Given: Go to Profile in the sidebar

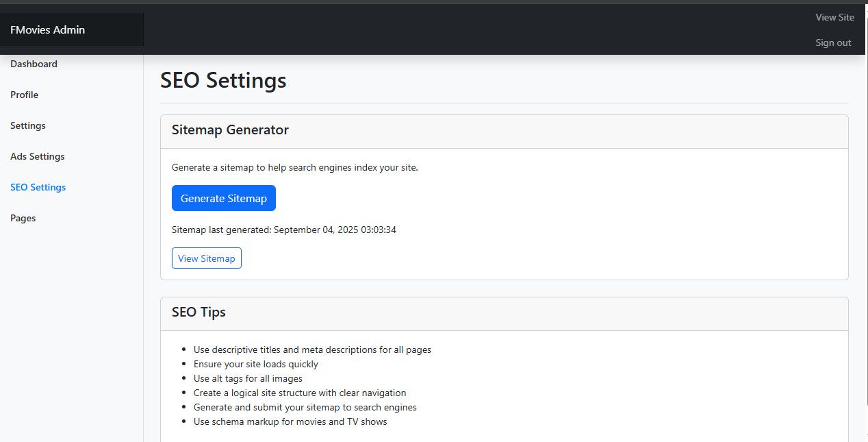Looking at the screenshot, I should pyautogui.click(x=24, y=95).
